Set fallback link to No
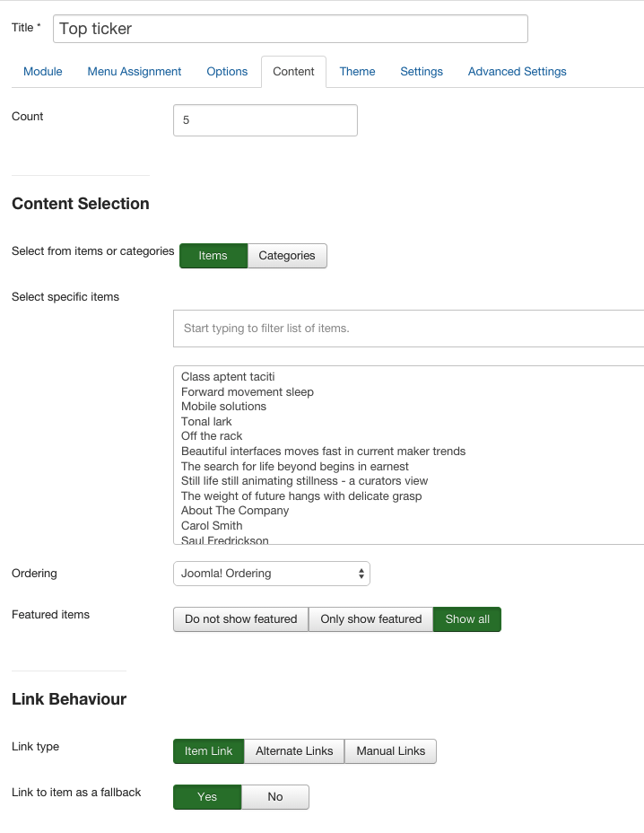The width and height of the screenshot is (644, 833). tap(275, 797)
